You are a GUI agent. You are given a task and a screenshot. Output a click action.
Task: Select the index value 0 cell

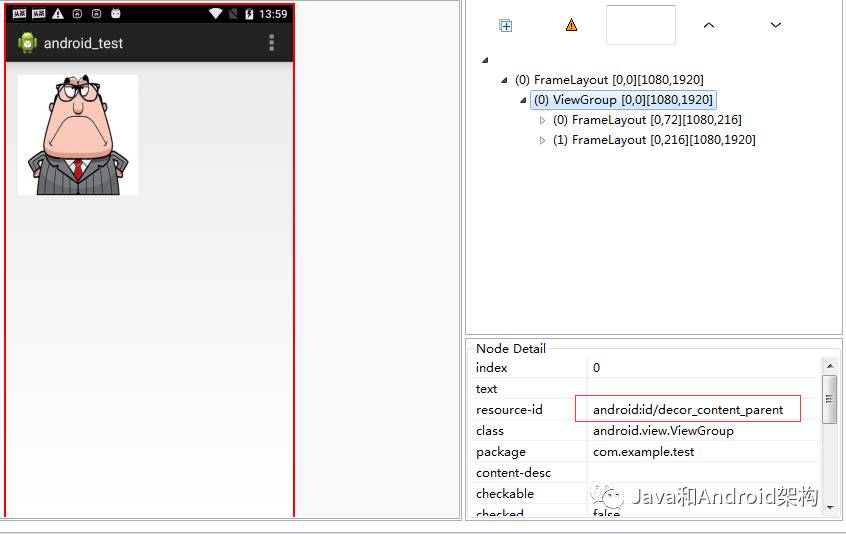pyautogui.click(x=704, y=368)
